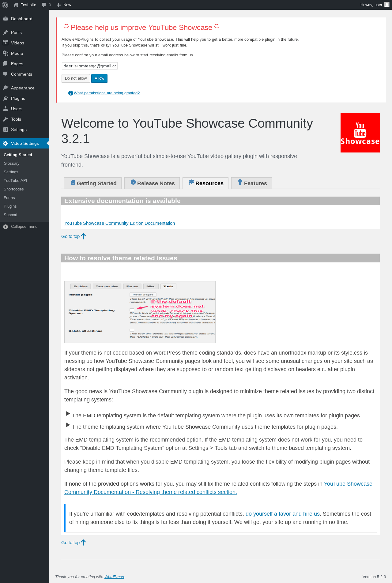Open Support submenu item

click(10, 215)
